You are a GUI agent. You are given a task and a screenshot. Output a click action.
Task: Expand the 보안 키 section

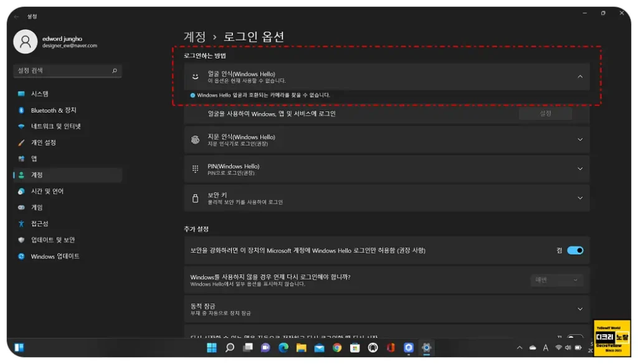[x=580, y=198]
